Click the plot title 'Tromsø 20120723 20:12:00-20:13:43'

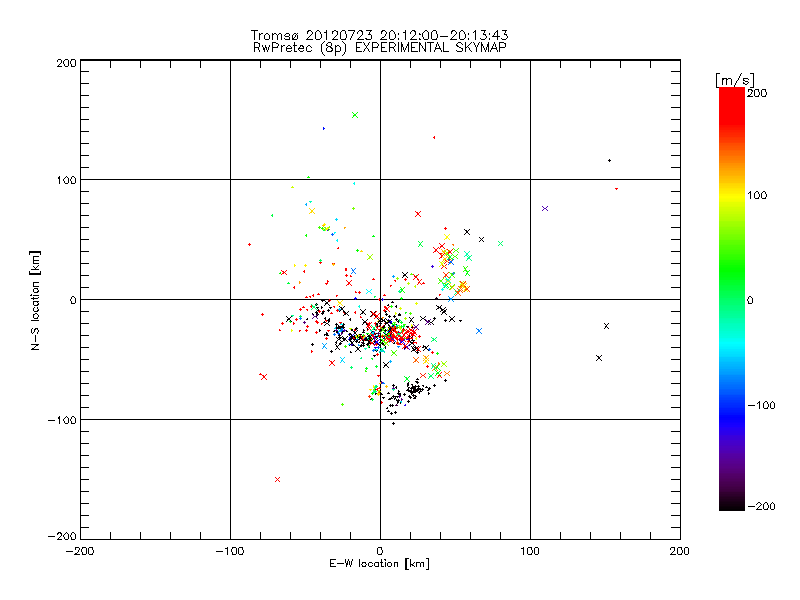379,35
